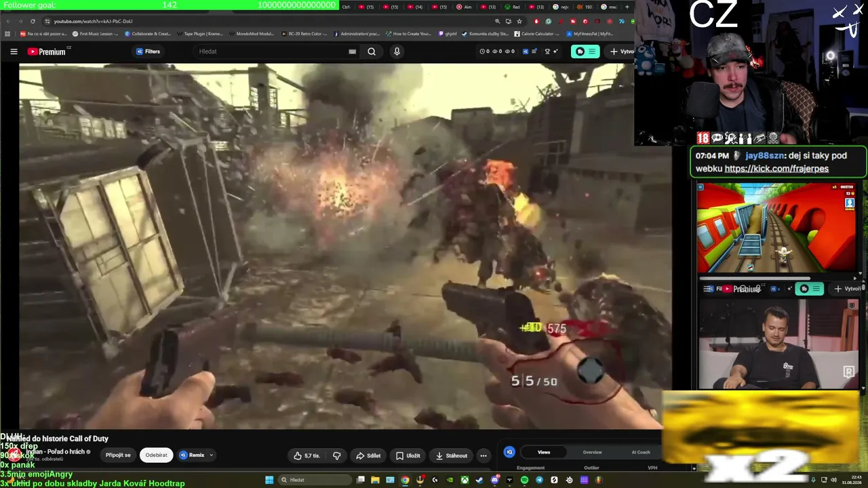Viewport: 868px width, 488px height.
Task: Open the How to Create Your bookmark
Action: coord(409,34)
